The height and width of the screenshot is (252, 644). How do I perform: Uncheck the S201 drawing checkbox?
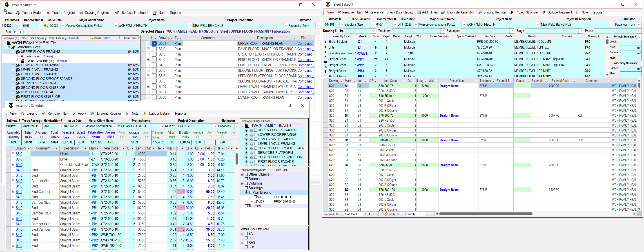click(154, 44)
